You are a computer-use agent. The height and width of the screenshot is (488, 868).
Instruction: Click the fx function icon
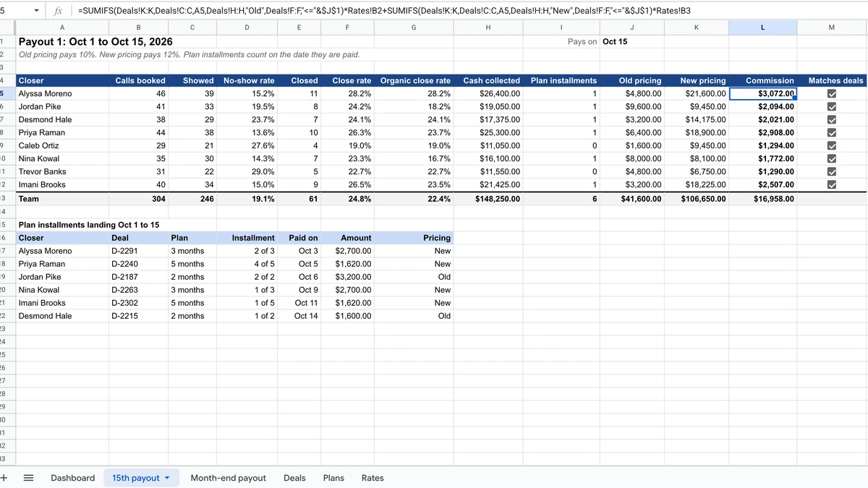[58, 11]
